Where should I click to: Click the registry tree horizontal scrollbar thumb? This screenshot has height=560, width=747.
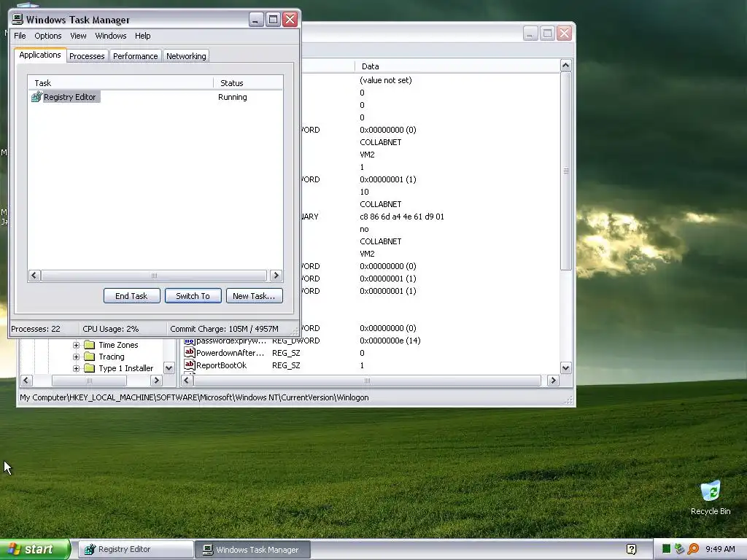click(x=89, y=381)
